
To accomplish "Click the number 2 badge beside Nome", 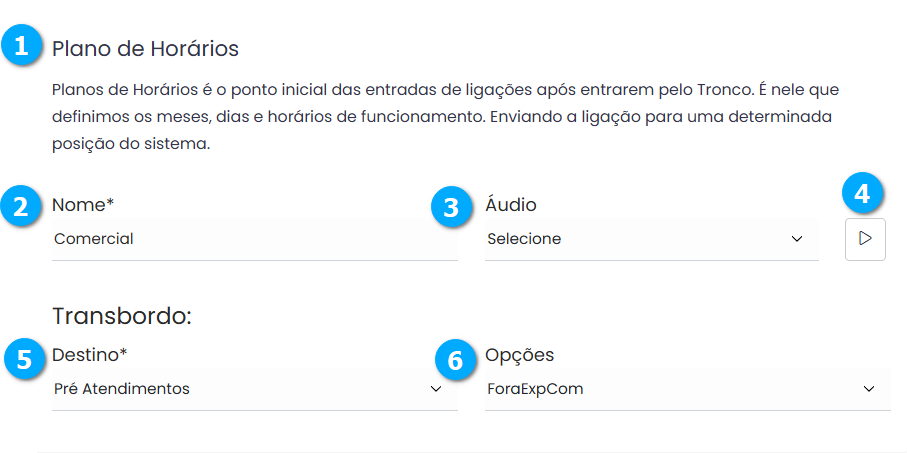I will (x=21, y=206).
